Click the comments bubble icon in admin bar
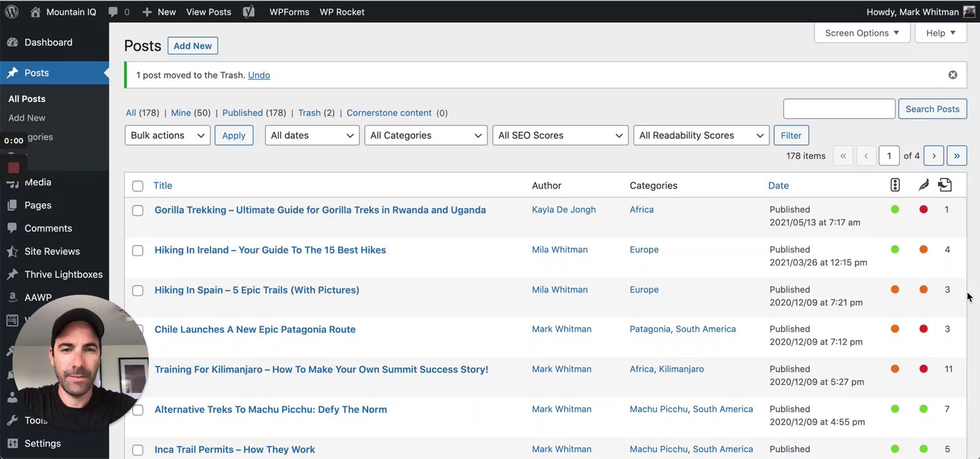Screen dimensions: 980x459 point(114,11)
